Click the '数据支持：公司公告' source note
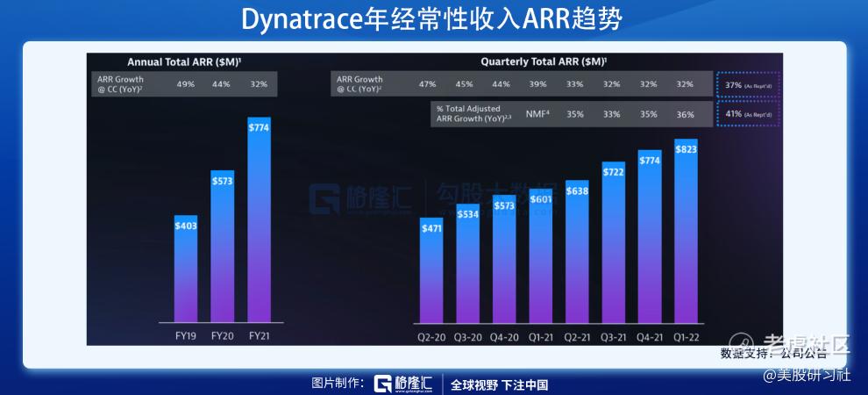This screenshot has height=395, width=868. [x=773, y=354]
